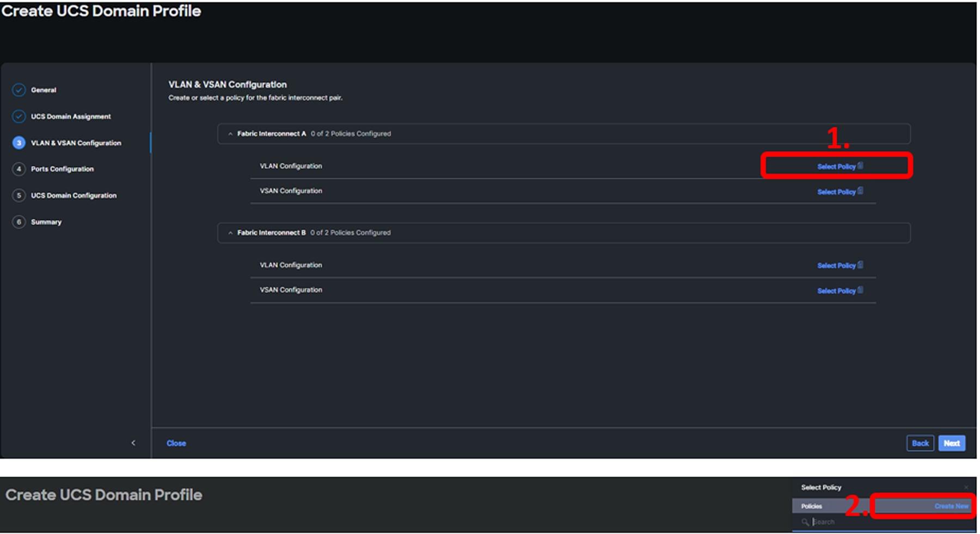Go to the Summary step

click(46, 222)
